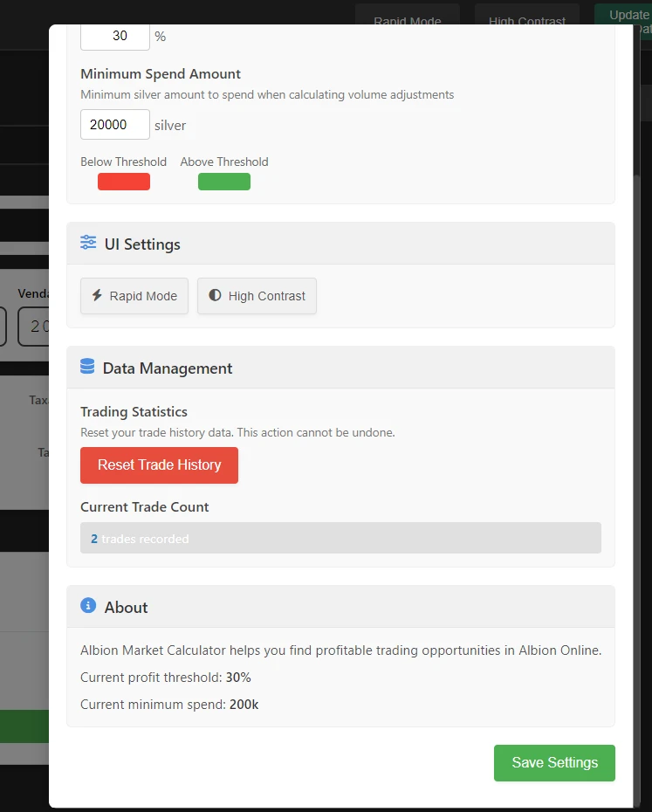
Task: Click the UI Settings heading text
Action: pyautogui.click(x=142, y=244)
